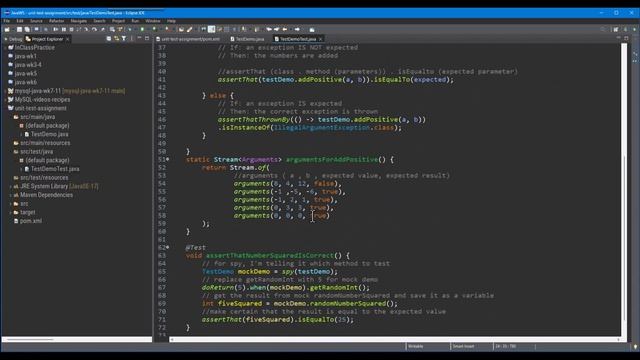Click the Project Explorer horizontal scrollbar
Viewport: 640px width, 360px height.
(77, 339)
